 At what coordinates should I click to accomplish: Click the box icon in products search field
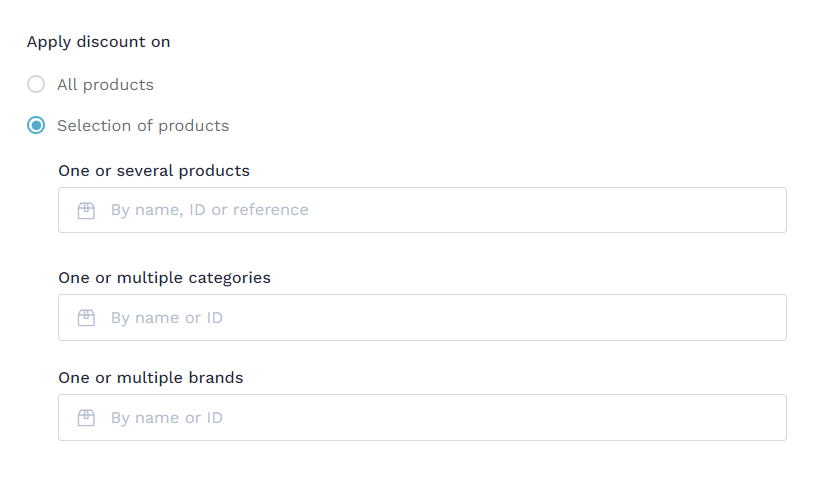(86, 210)
